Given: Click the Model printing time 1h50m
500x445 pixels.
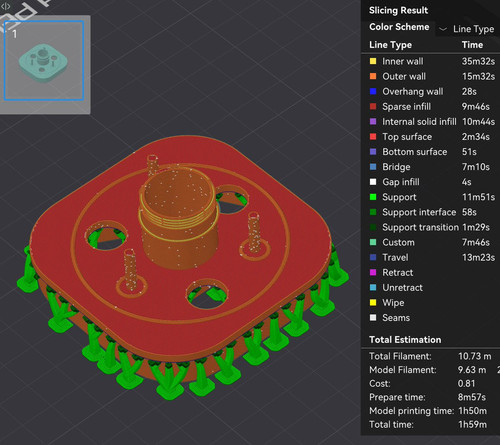Looking at the screenshot, I should pos(473,411).
